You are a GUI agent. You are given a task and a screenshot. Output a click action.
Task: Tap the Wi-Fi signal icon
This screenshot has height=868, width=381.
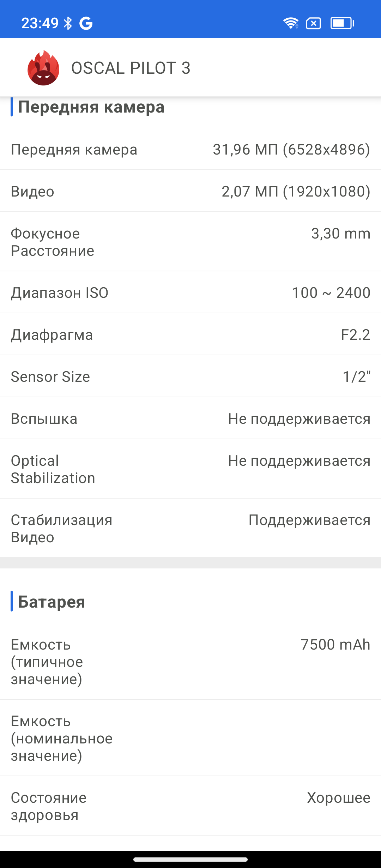(291, 23)
